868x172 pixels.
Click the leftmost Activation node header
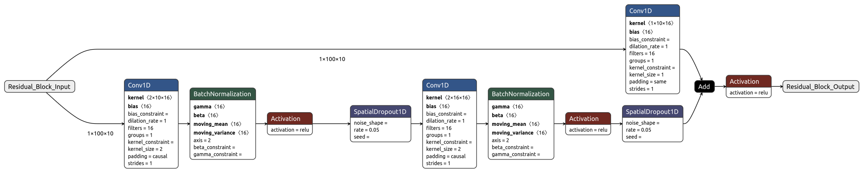[x=289, y=119]
